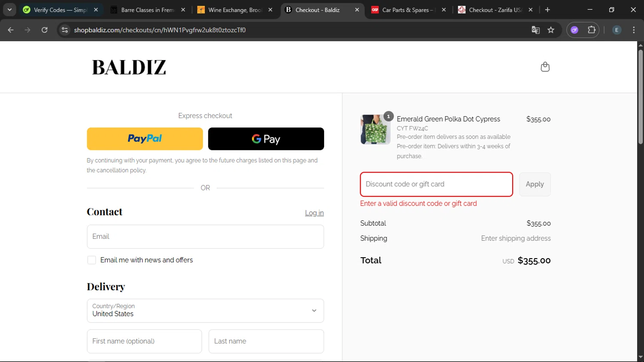Image resolution: width=644 pixels, height=362 pixels.
Task: Focus the Discount code or gift card field
Action: click(x=436, y=184)
